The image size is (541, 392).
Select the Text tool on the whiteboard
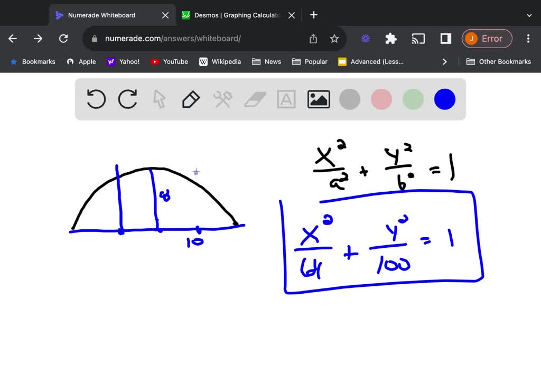pyautogui.click(x=286, y=99)
